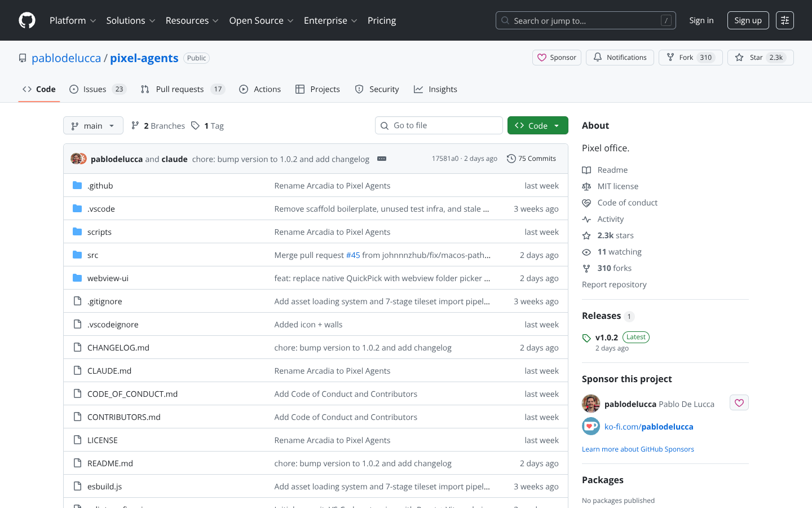Click the v1.0.2 release tag
Viewport: 812px width, 508px height.
[x=607, y=337]
